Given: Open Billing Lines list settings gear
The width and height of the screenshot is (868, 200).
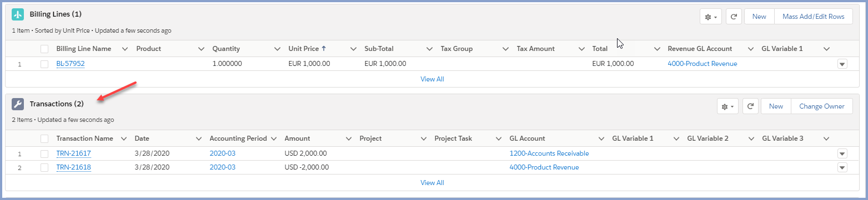Looking at the screenshot, I should pyautogui.click(x=711, y=17).
